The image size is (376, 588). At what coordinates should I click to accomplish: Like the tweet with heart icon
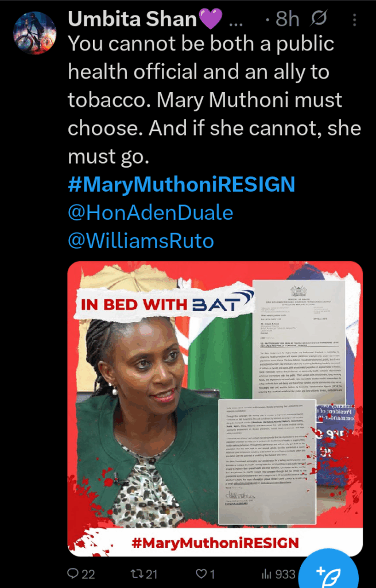point(201,574)
